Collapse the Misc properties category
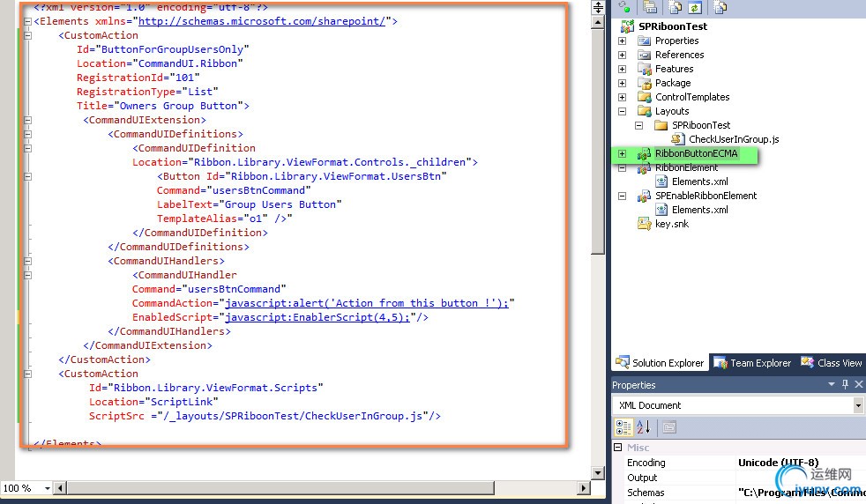Viewport: 866px width, 504px height. coord(618,447)
